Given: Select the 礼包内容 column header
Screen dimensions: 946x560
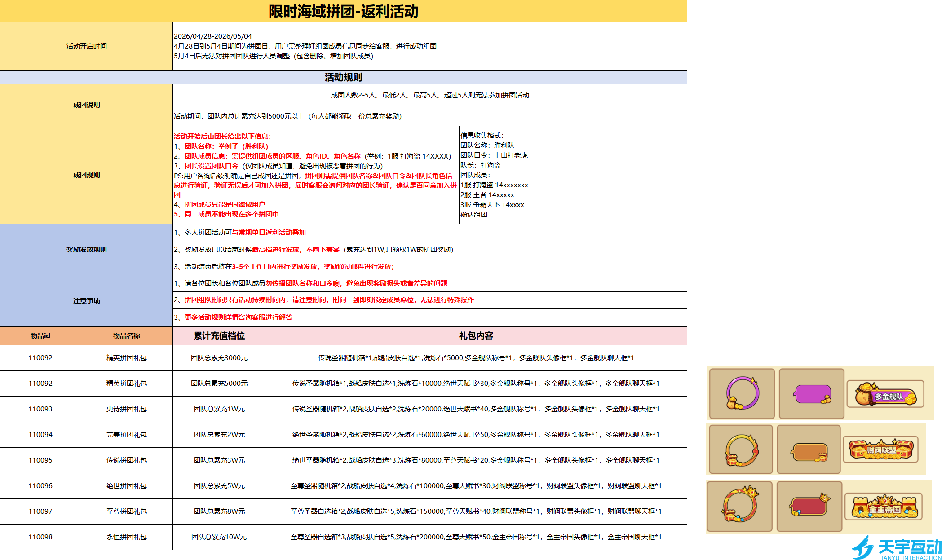Looking at the screenshot, I should pos(476,336).
